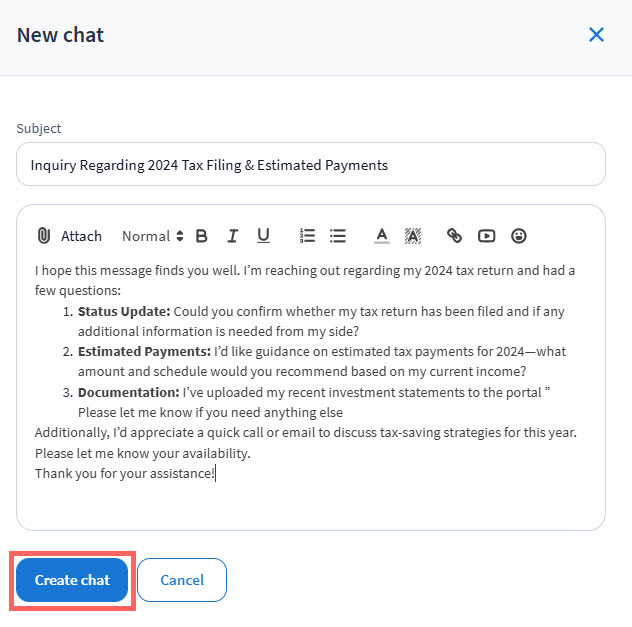Close the New chat dialog

pyautogui.click(x=596, y=35)
